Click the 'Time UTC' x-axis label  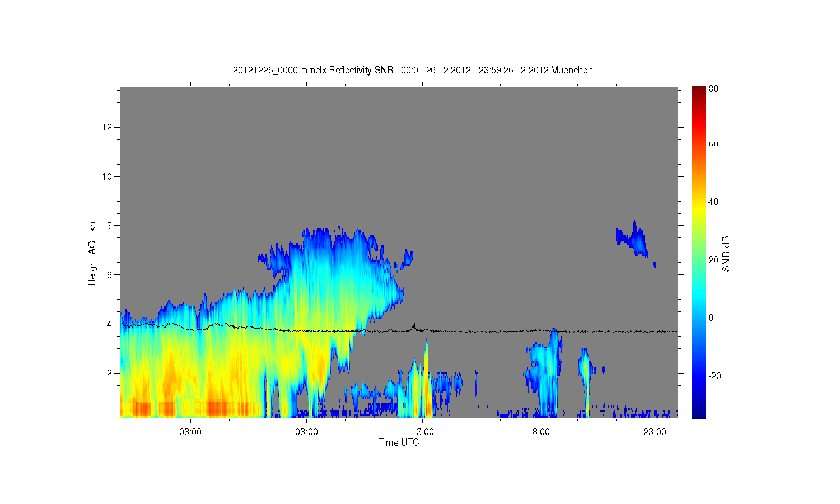(399, 442)
